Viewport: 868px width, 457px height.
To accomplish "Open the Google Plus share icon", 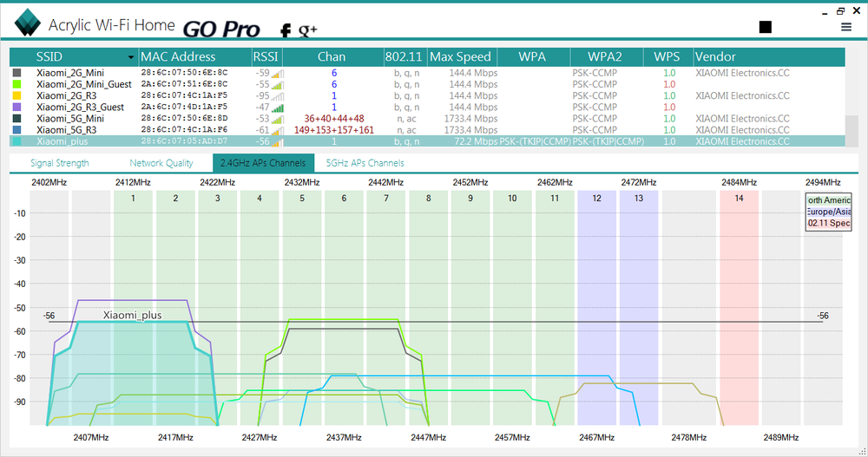I will 307,31.
